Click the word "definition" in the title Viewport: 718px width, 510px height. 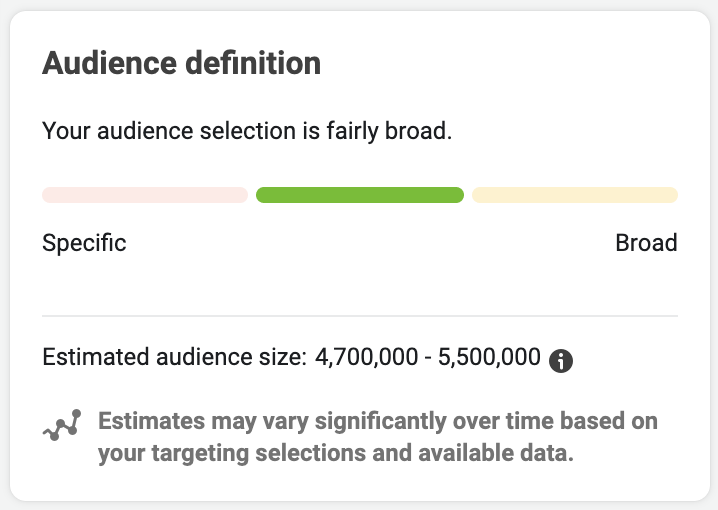(x=253, y=63)
